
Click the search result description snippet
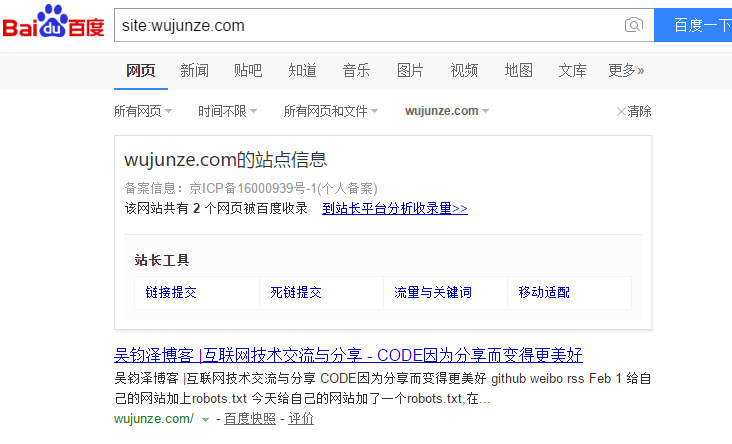click(x=383, y=388)
